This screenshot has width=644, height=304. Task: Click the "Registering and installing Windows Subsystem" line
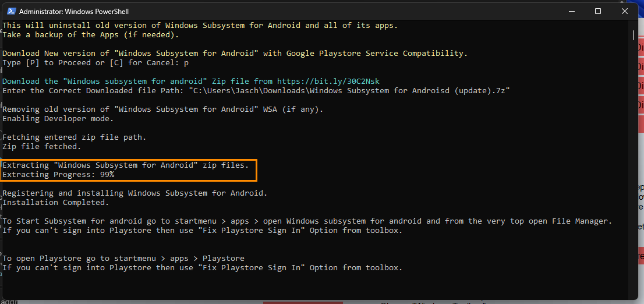pos(135,193)
